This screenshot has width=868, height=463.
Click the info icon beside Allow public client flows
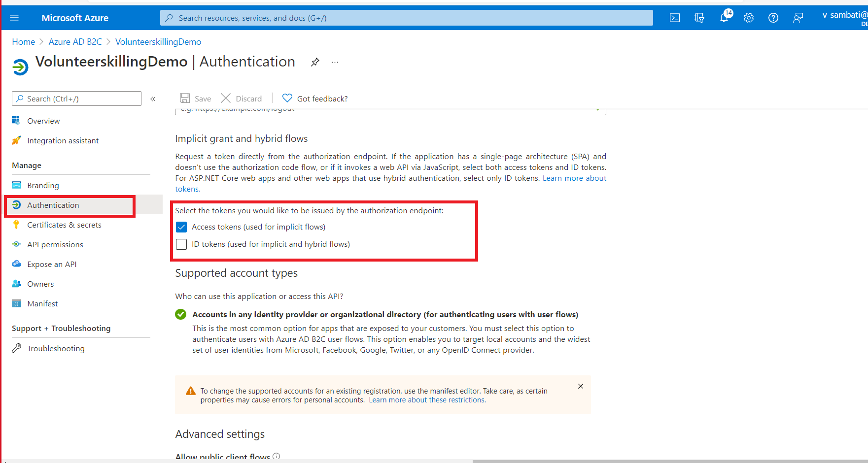click(277, 456)
